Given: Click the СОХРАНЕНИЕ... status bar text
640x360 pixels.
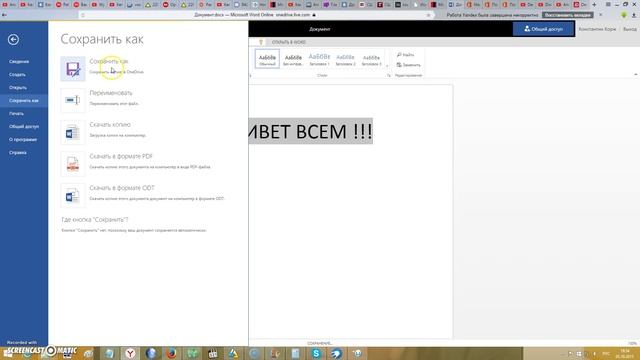Looking at the screenshot, I should pos(320,343).
